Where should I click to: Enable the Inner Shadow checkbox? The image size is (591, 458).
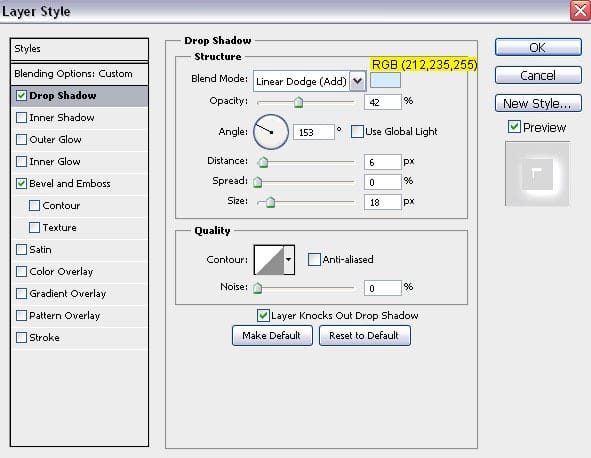[x=21, y=118]
